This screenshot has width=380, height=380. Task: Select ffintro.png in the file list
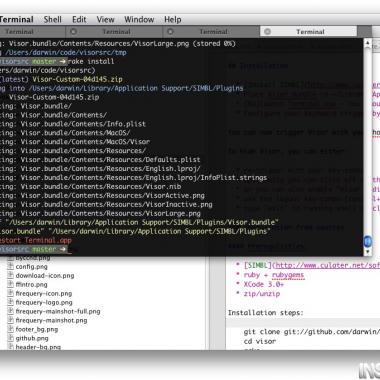tap(31, 285)
